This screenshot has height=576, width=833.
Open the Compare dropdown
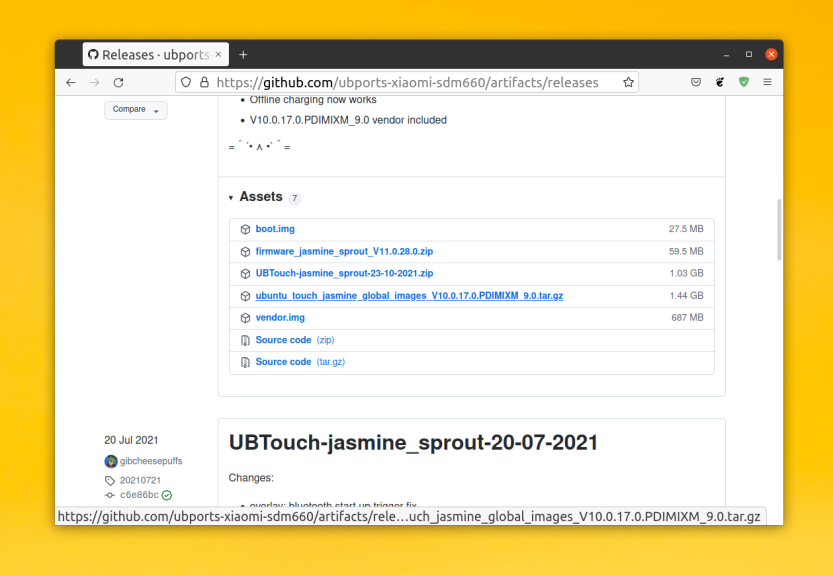135,110
